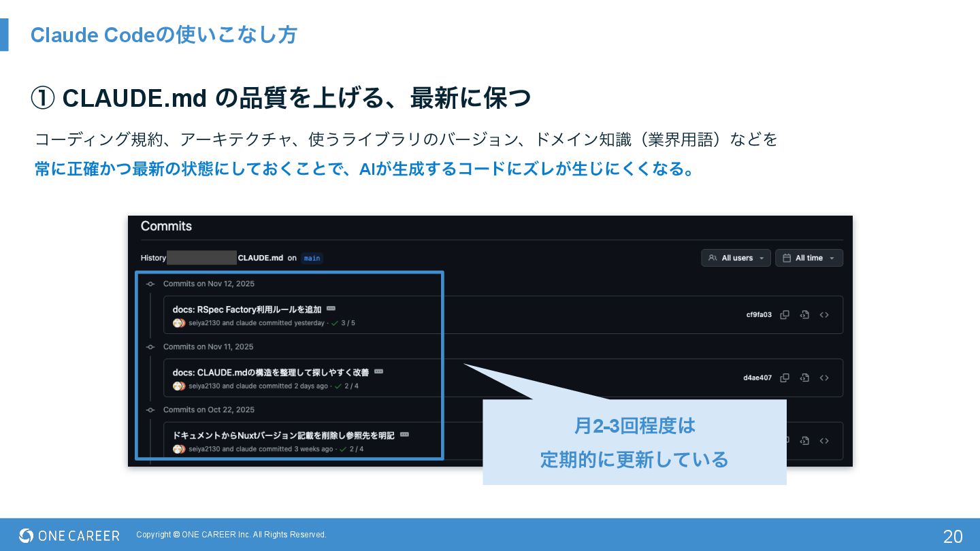Open claude author link on 2 days ago commit
The image size is (980, 551).
pyautogui.click(x=246, y=386)
